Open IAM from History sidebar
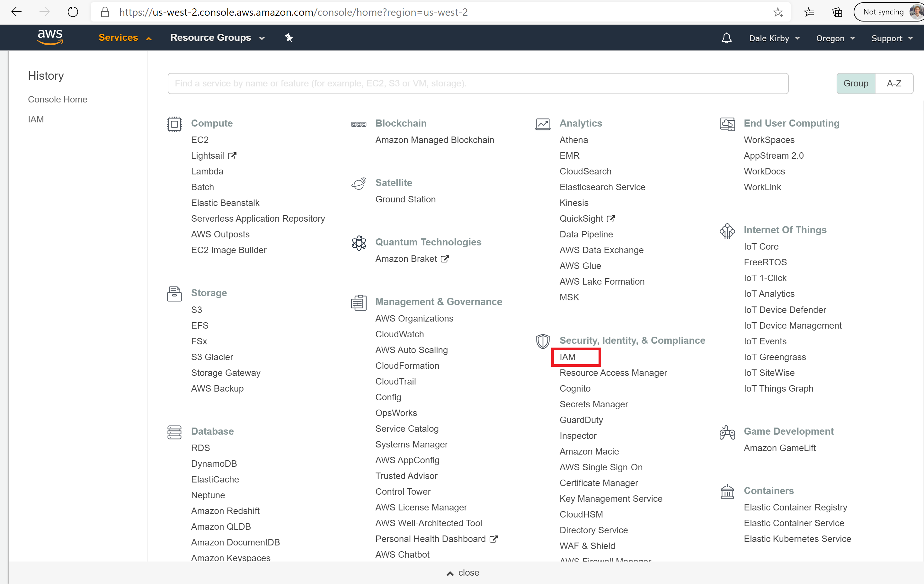Viewport: 924px width, 584px height. 36,119
